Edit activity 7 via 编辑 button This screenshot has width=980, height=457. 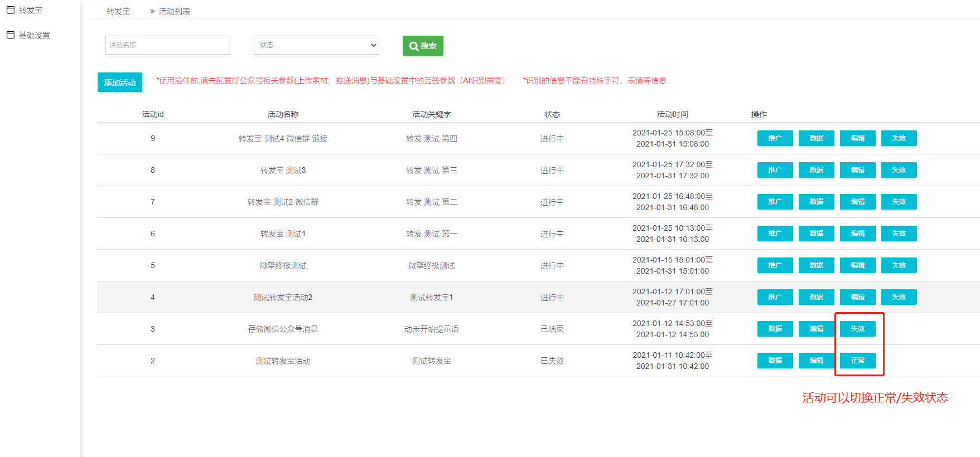[x=857, y=202]
